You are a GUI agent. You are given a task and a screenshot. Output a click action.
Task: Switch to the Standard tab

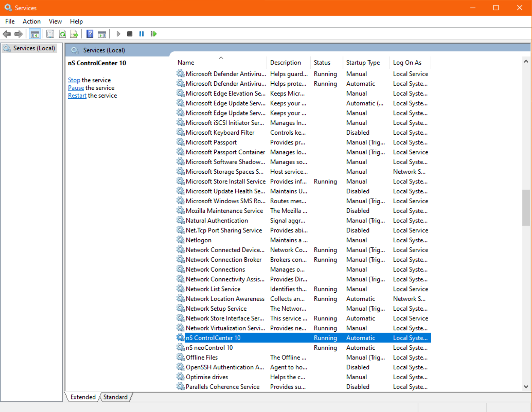coord(115,397)
